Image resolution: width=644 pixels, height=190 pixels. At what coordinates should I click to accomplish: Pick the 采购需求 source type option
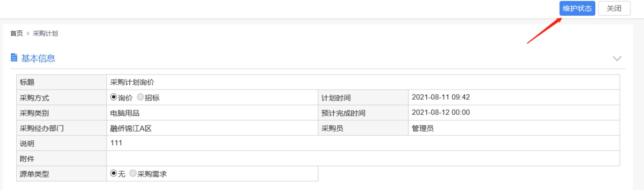(133, 173)
